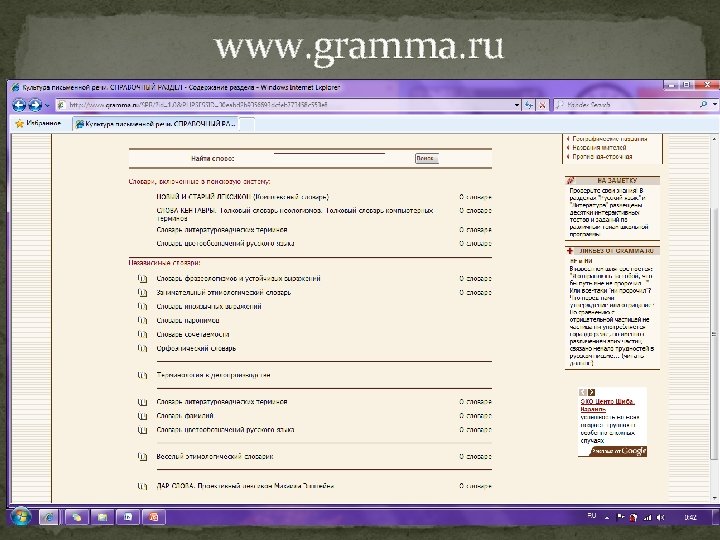Click О словаре for СЛОВА-КЕНТАВРЫ
Screen dimensions: 720x540
pyautogui.click(x=475, y=211)
